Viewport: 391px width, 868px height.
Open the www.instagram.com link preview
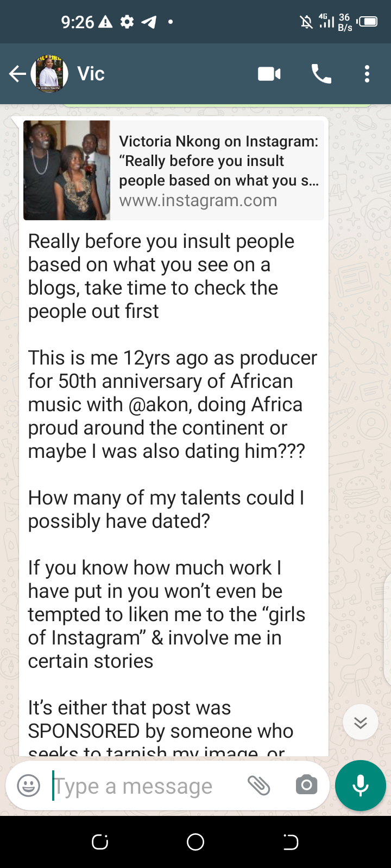pyautogui.click(x=198, y=201)
